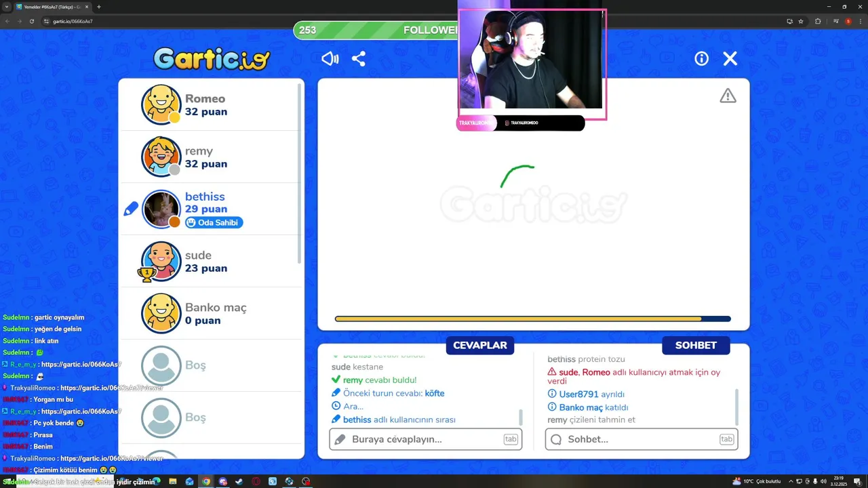Click the 253 followers banner
This screenshot has height=488, width=868.
376,30
